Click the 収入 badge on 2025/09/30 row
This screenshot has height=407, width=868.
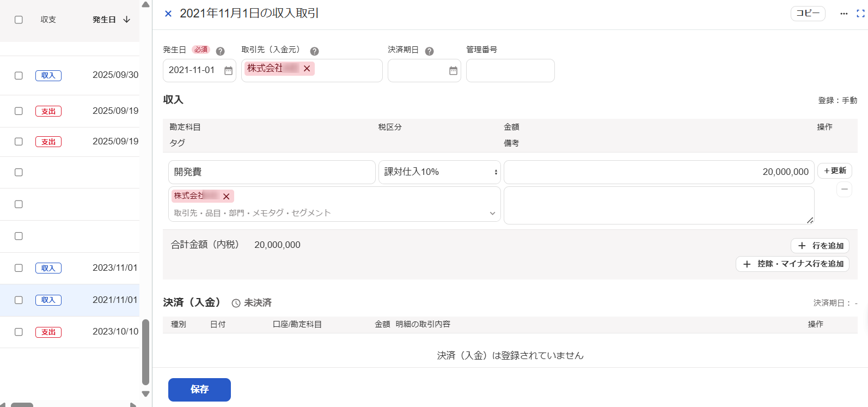point(48,76)
